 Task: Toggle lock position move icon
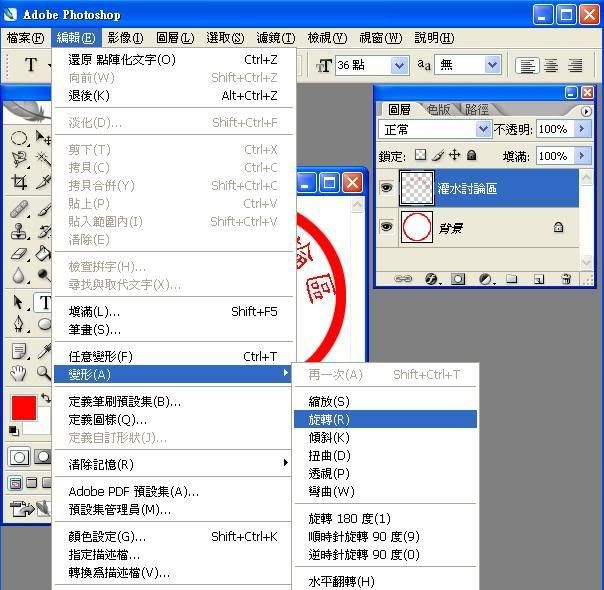pos(455,155)
